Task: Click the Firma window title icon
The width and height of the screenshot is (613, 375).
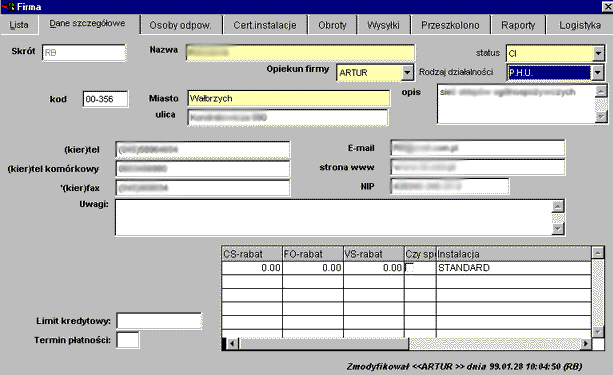Action: (8, 7)
